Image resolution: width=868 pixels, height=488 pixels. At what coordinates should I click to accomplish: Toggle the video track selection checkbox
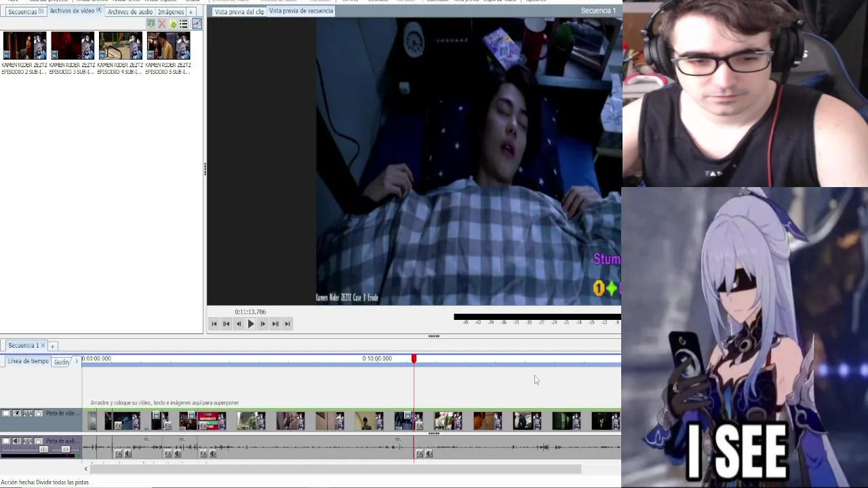(x=6, y=413)
